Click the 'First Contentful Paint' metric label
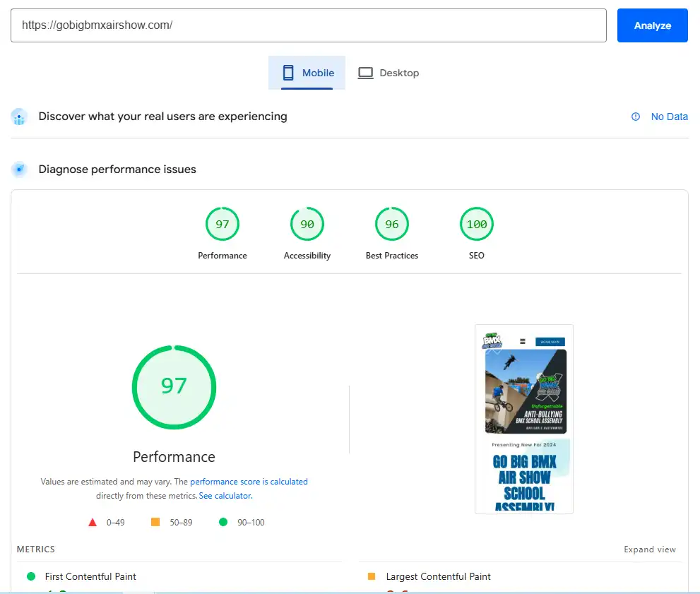This screenshot has height=594, width=700. tap(90, 576)
